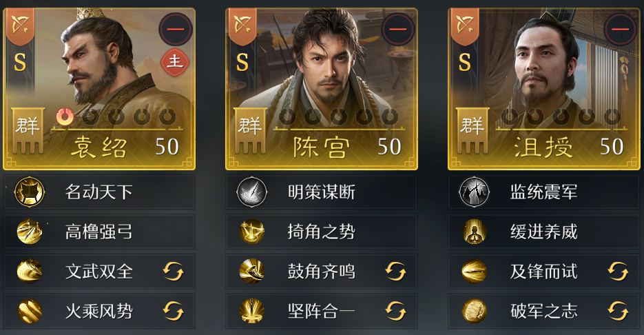644x335 pixels.
Task: Remove 陈宫 with the red minus button
Action: tap(398, 29)
